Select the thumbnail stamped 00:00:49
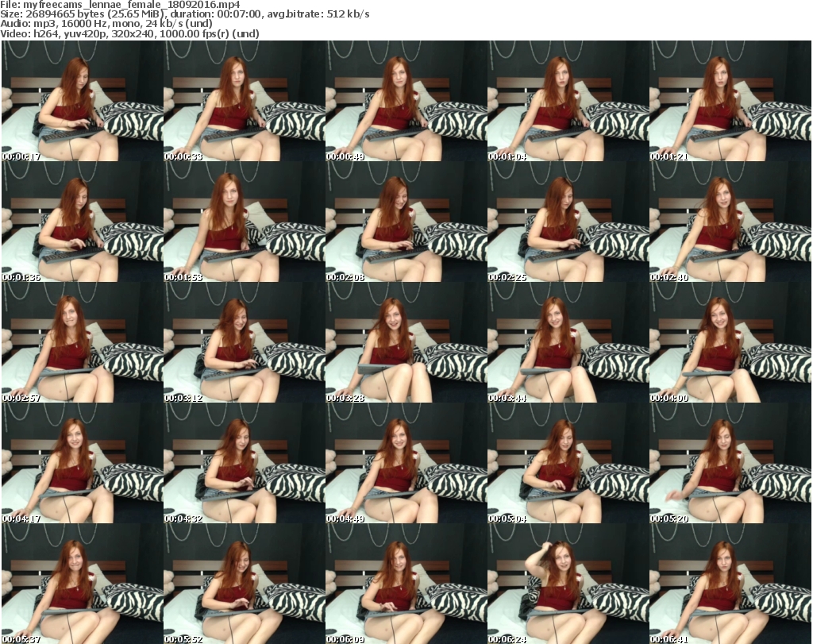 coord(406,101)
